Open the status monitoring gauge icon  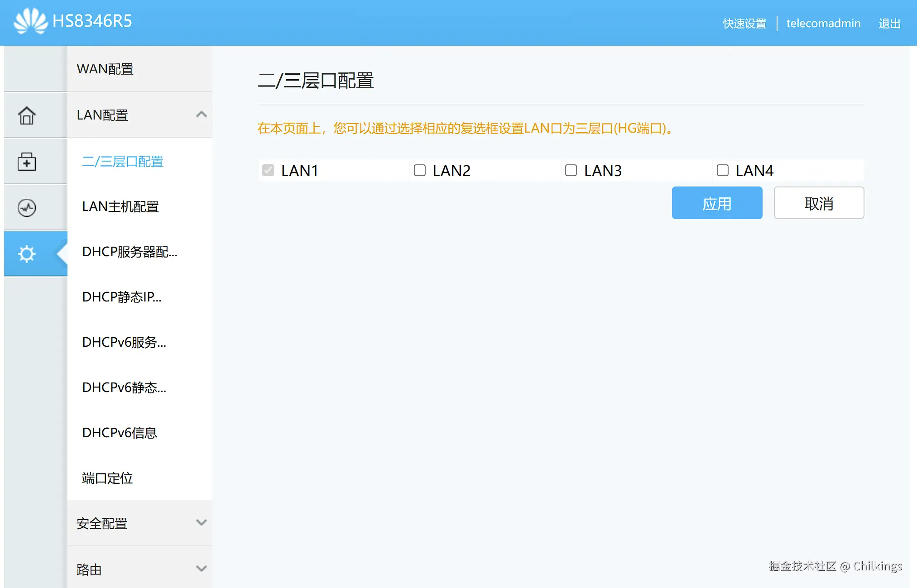click(27, 207)
